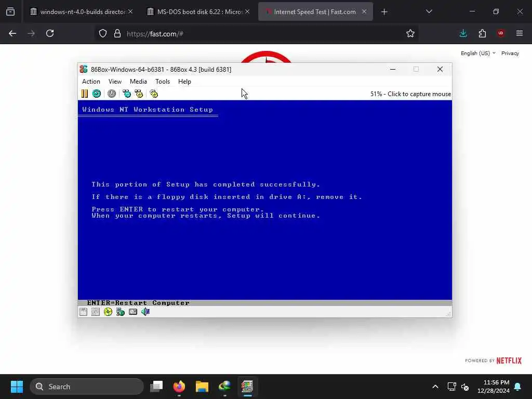This screenshot has height=399, width=532.
Task: Reload the fast.com page
Action: tap(50, 33)
